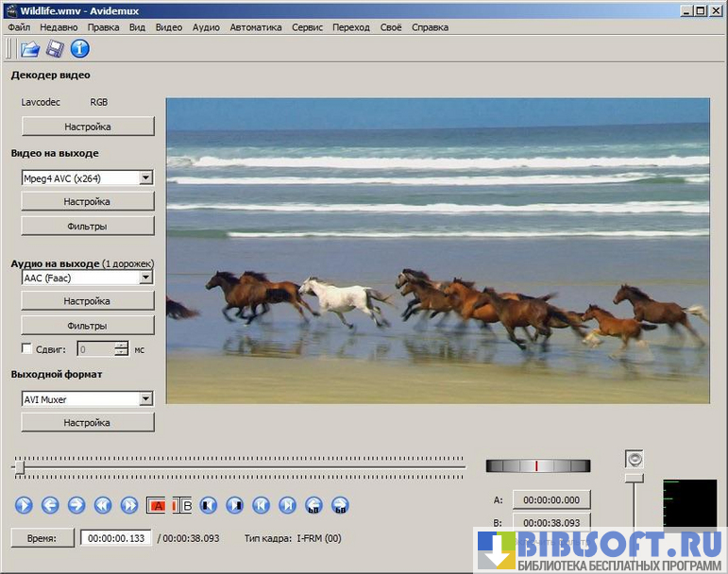Enable the Сдвиг audio shift checkbox
The height and width of the screenshot is (574, 728).
point(26,349)
